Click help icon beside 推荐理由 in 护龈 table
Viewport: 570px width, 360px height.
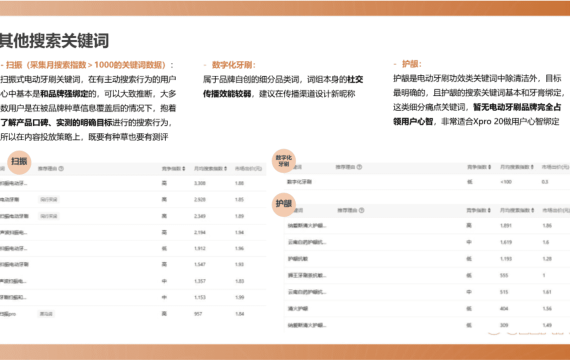pyautogui.click(x=361, y=211)
